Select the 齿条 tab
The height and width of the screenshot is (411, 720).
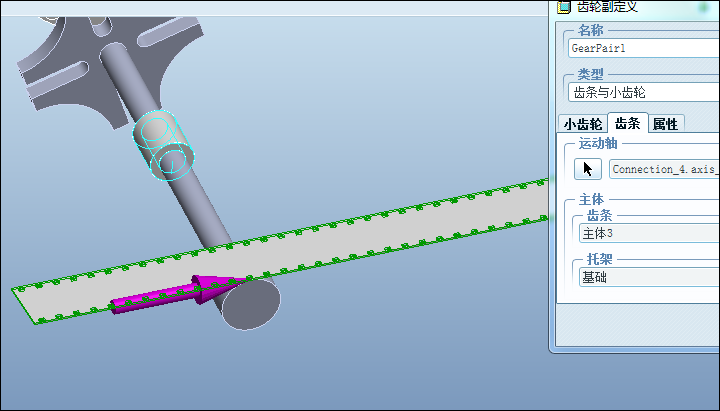pos(627,123)
